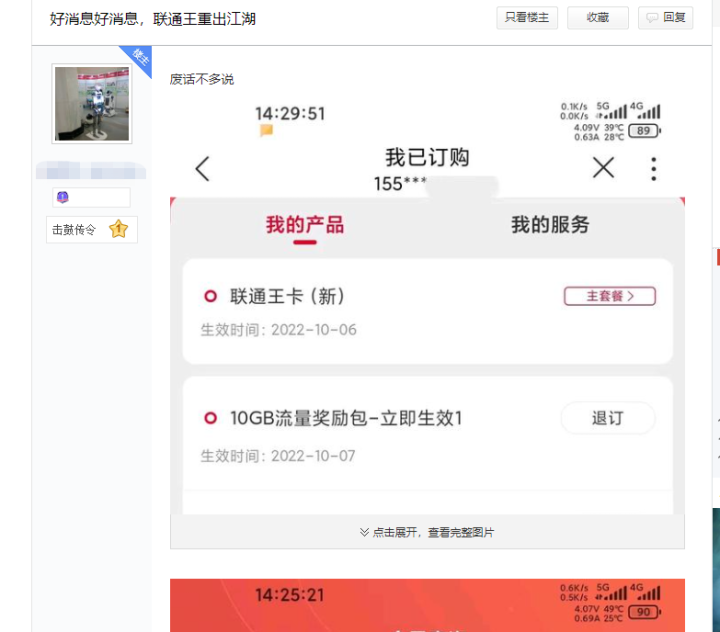720x632 pixels.
Task: Click the 我已订购 page heading
Action: coord(427,158)
